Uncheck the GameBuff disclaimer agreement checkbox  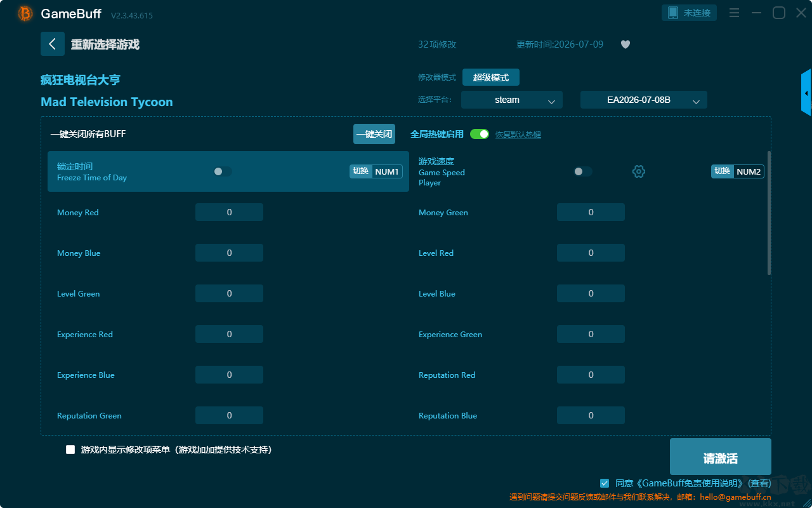(x=605, y=483)
